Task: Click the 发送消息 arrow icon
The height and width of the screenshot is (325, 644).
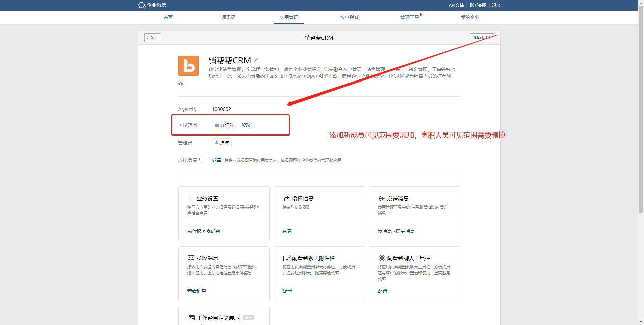Action: [381, 198]
